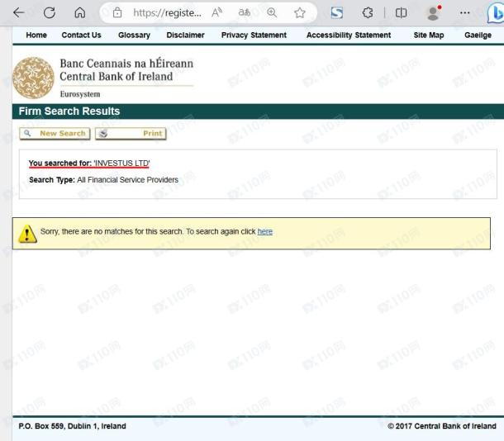This screenshot has width=504, height=441.
Task: Open the Privacy Statement page
Action: coord(254,35)
